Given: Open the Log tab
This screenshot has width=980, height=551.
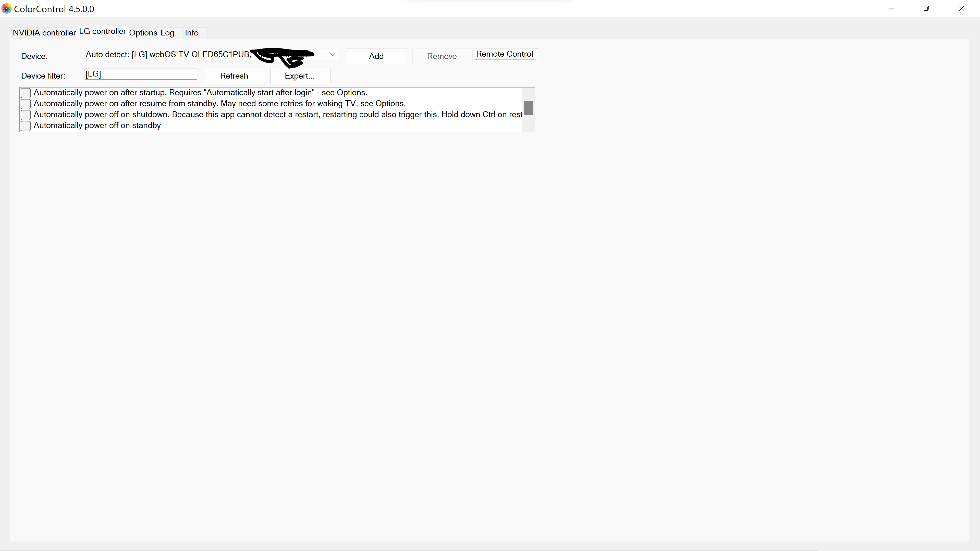Looking at the screenshot, I should [167, 33].
